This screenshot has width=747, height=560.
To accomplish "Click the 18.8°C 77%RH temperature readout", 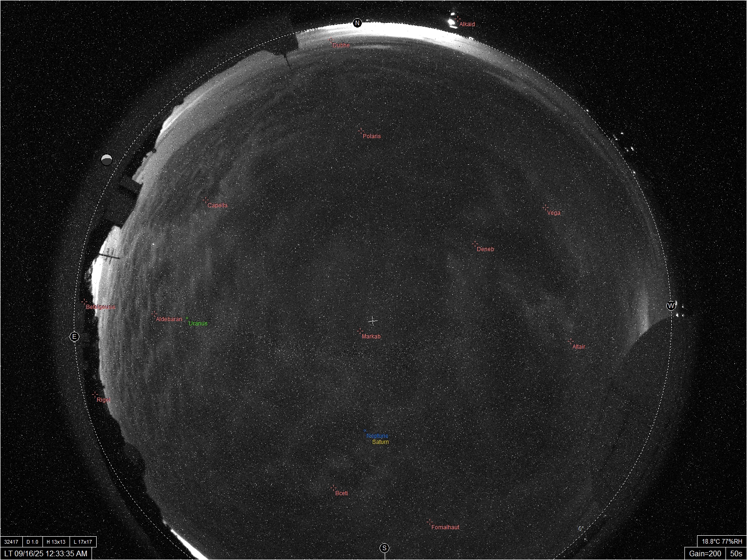I will (x=722, y=541).
